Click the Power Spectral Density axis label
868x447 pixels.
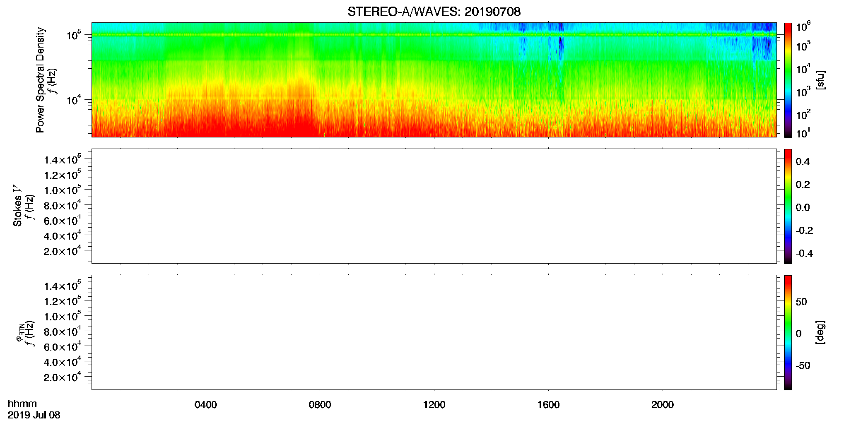[40, 80]
